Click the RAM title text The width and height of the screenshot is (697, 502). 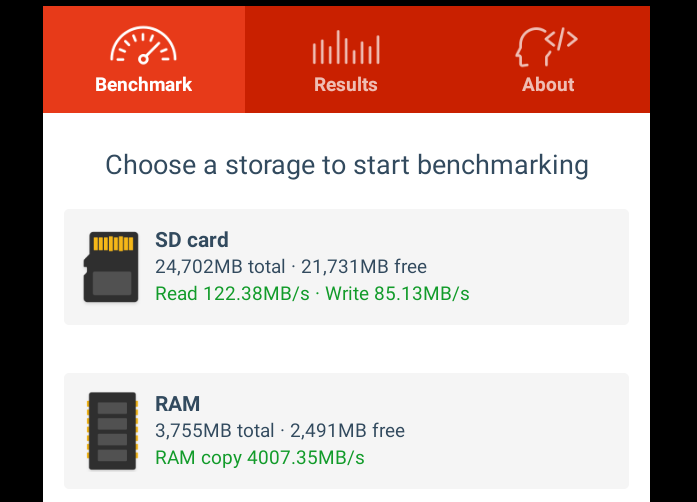point(177,404)
